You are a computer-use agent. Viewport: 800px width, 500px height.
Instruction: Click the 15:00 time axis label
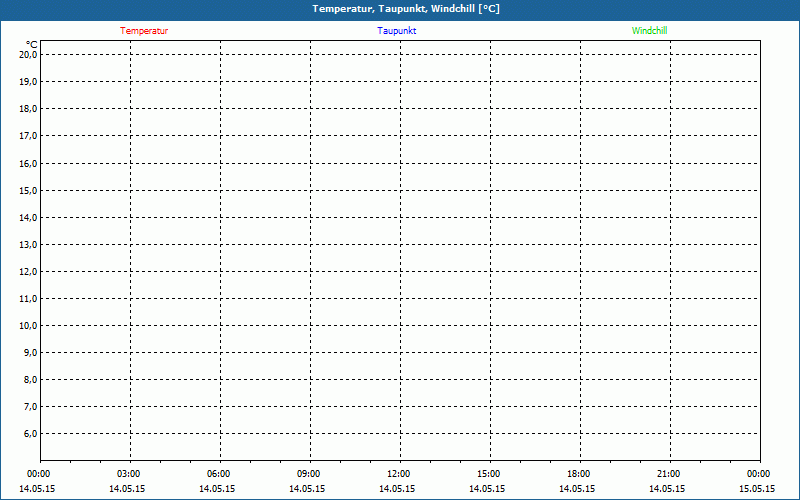point(488,474)
